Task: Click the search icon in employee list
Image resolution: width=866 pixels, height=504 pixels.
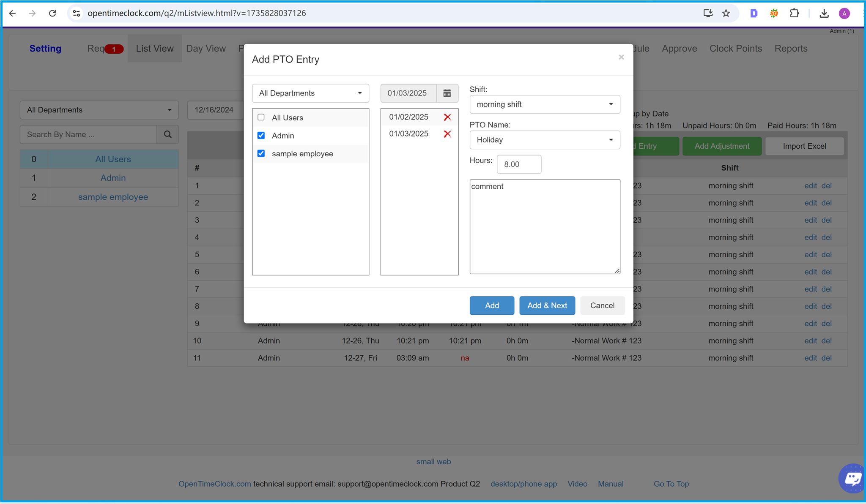Action: pyautogui.click(x=168, y=134)
